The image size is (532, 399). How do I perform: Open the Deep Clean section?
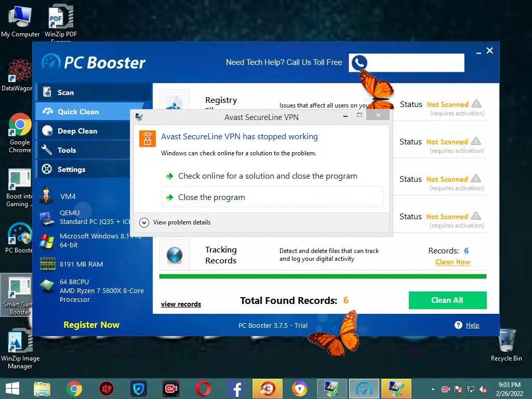click(x=84, y=131)
